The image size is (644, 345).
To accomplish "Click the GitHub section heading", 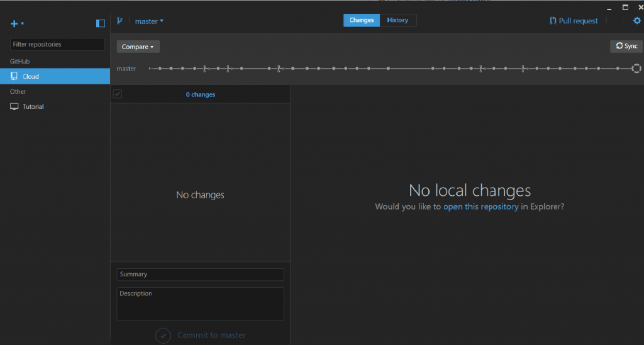I will tap(19, 61).
